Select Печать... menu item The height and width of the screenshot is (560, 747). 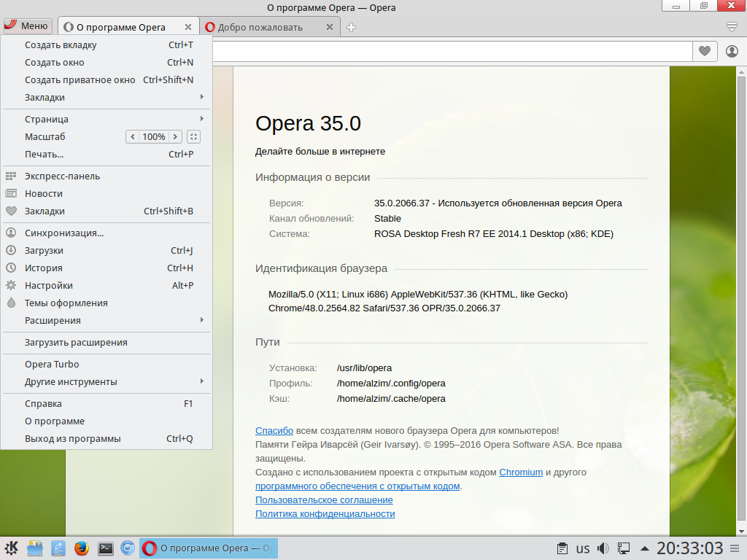click(107, 155)
